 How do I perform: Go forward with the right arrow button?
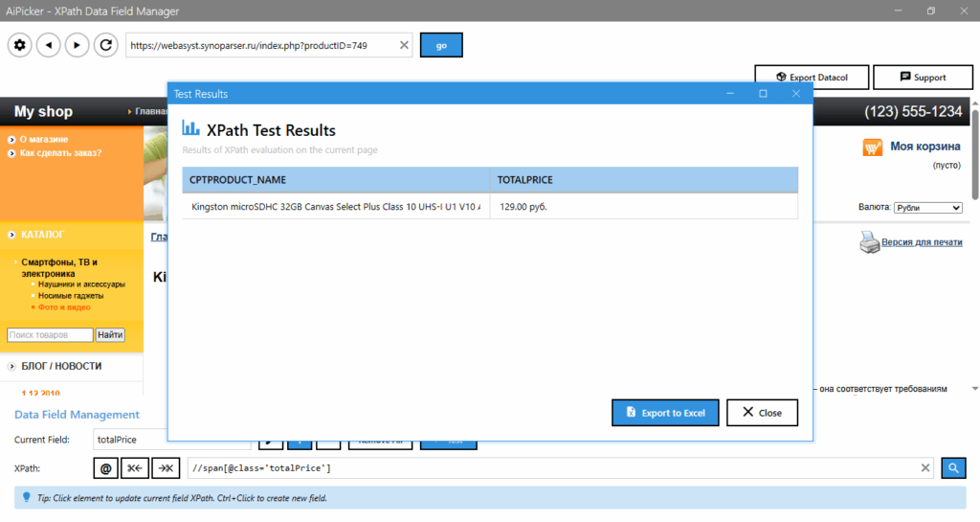[77, 45]
